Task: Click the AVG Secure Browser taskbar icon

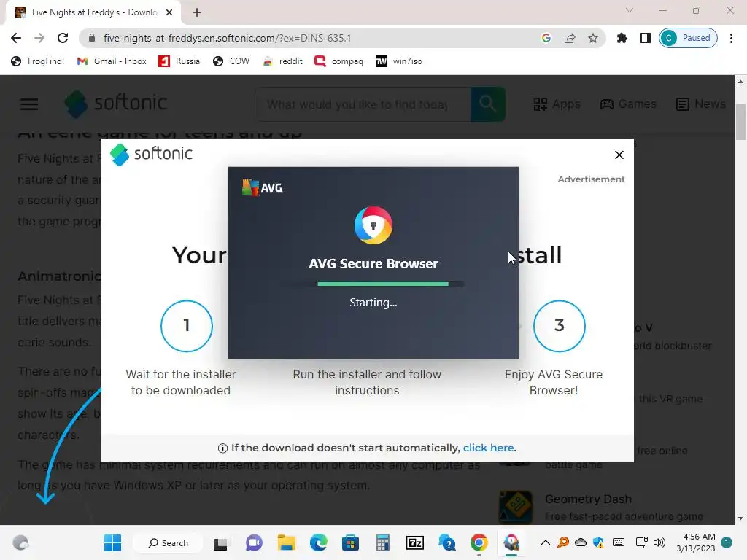Action: point(511,542)
